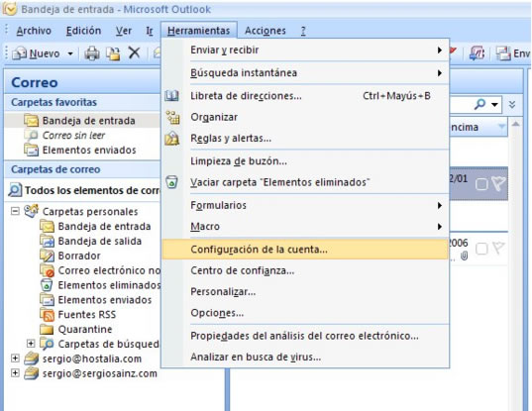532x411 pixels.
Task: Choose Limpieza de buzón menu entry
Action: (305, 160)
